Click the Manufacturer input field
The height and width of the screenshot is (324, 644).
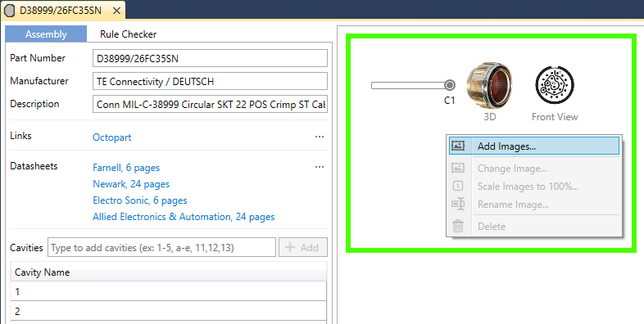[x=210, y=81]
